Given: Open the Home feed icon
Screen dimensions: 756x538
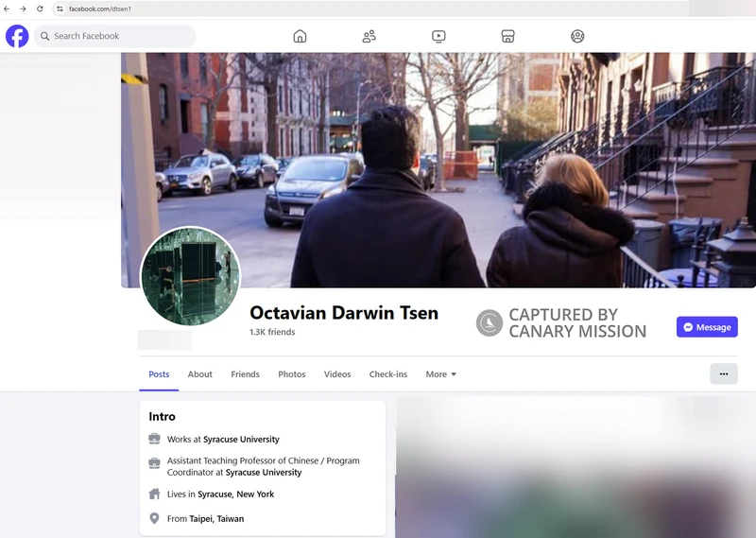Looking at the screenshot, I should 300,36.
